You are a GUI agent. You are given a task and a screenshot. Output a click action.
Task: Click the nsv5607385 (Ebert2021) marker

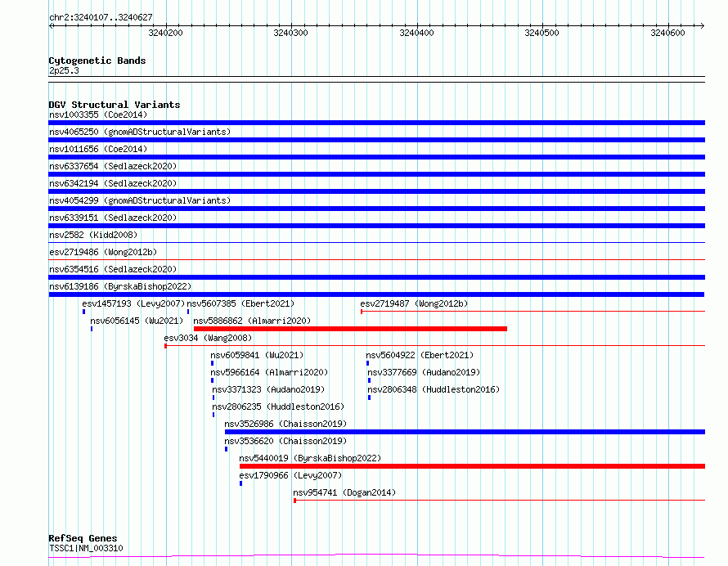tap(188, 312)
